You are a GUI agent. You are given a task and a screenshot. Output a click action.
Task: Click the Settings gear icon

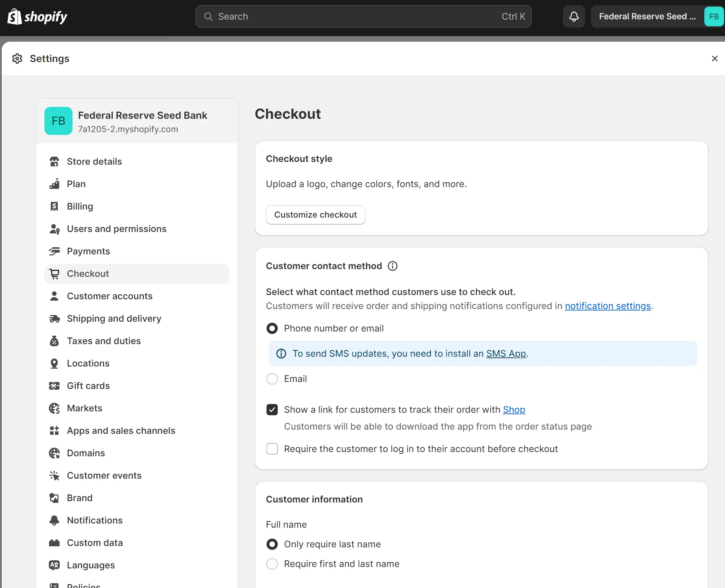[17, 58]
